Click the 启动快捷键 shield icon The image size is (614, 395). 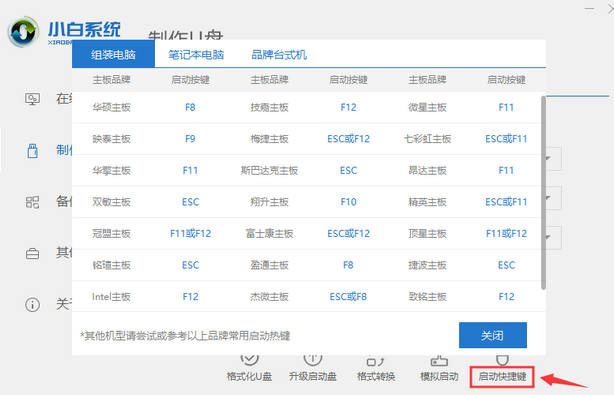[502, 360]
